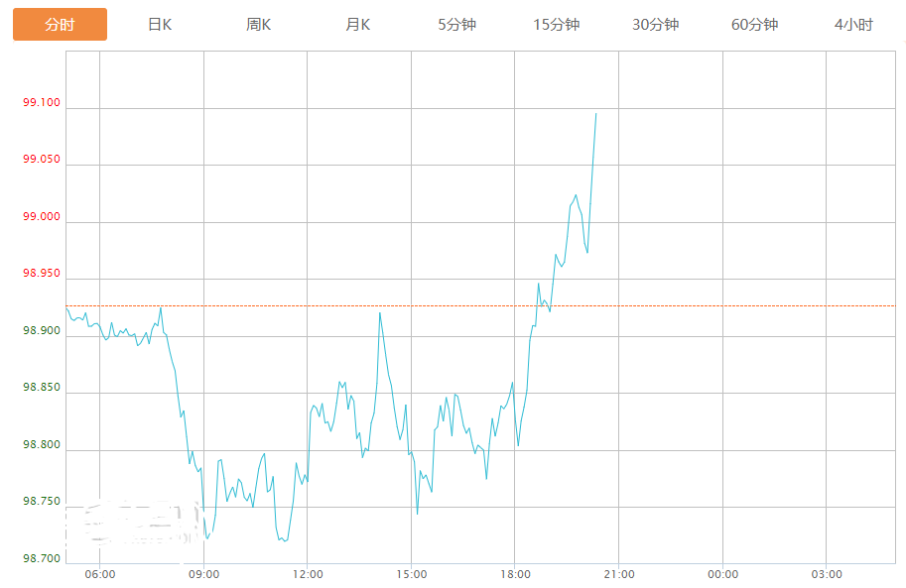The width and height of the screenshot is (906, 588).
Task: Click the 21:00 time axis label
Action: [x=618, y=574]
